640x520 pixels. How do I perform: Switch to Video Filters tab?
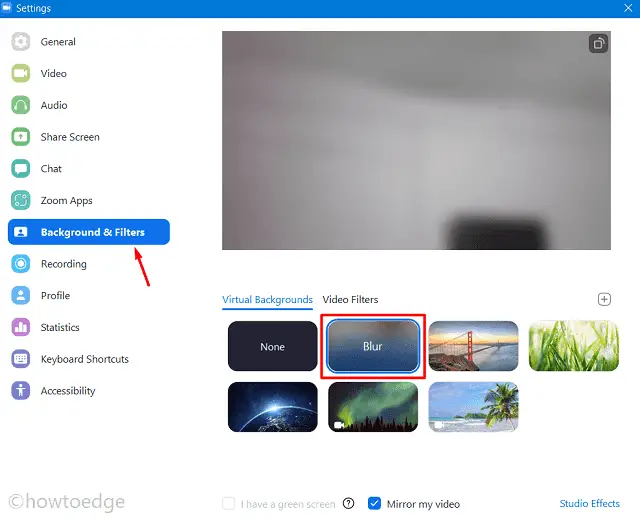tap(350, 300)
